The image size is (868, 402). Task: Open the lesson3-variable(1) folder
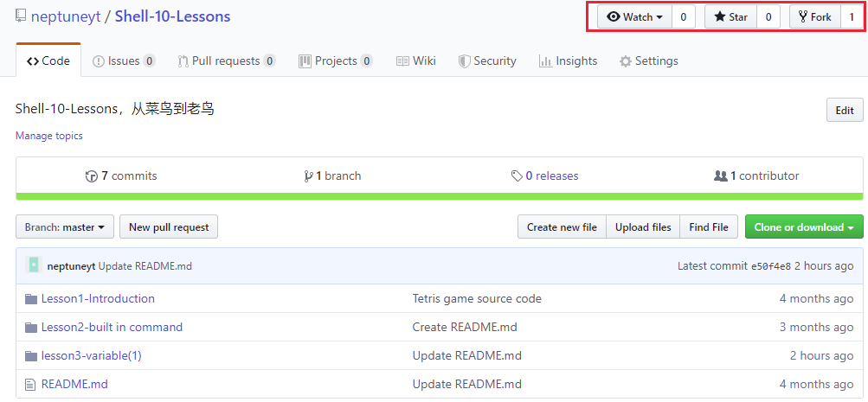click(x=92, y=355)
